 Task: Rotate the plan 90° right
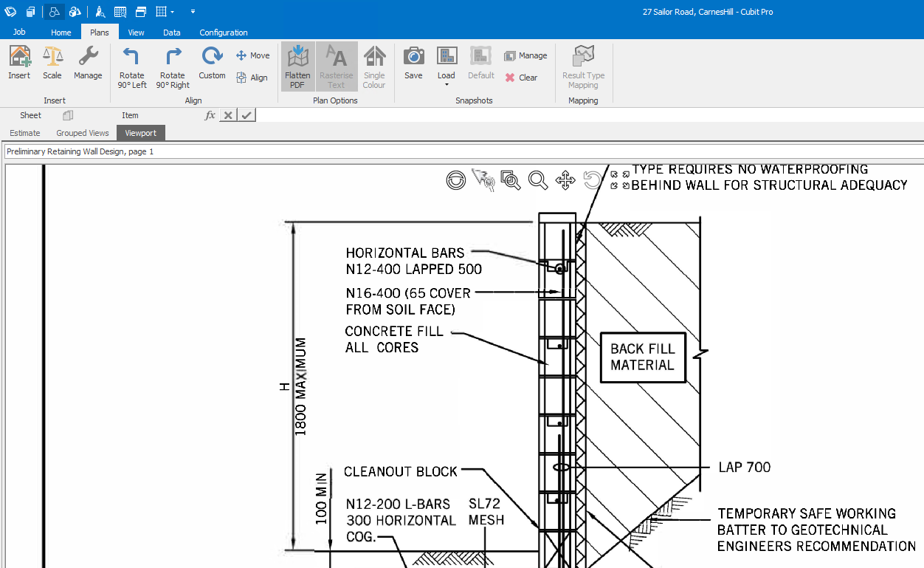[x=173, y=66]
